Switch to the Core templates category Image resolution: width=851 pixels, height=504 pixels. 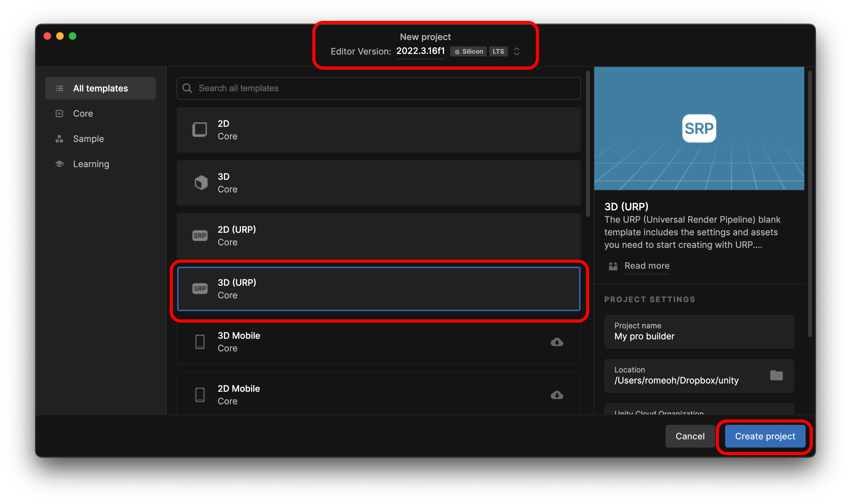(x=83, y=114)
